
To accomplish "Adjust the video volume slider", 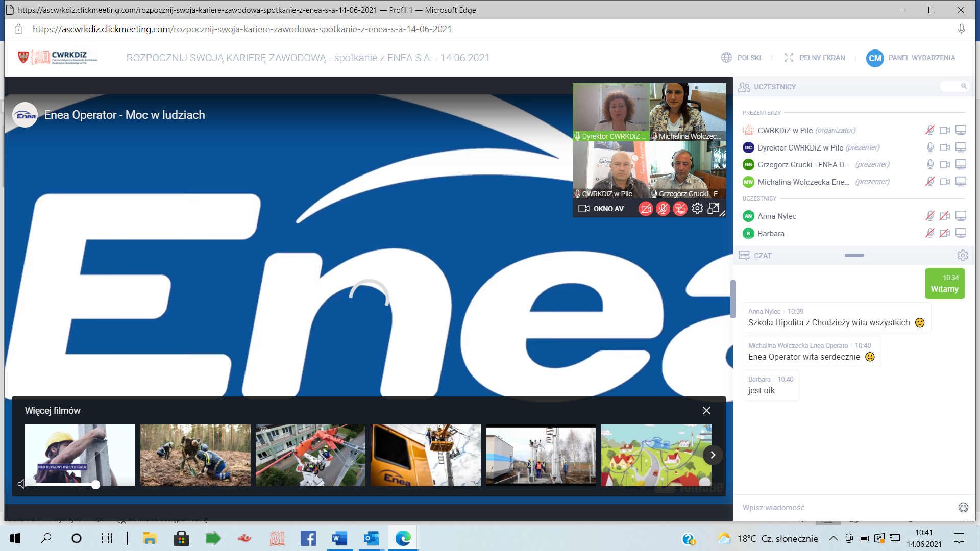I will [x=95, y=485].
